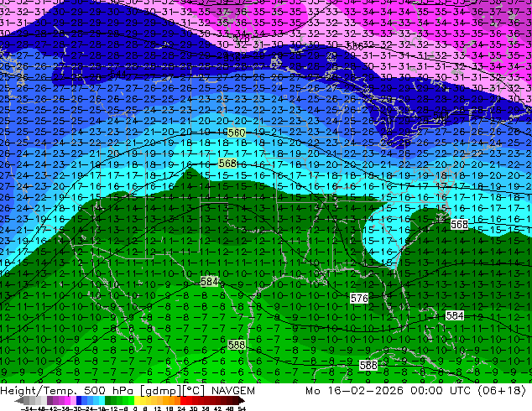
Task: Click the yellow-highlighted 584 label over Mexico
Action: click(209, 282)
